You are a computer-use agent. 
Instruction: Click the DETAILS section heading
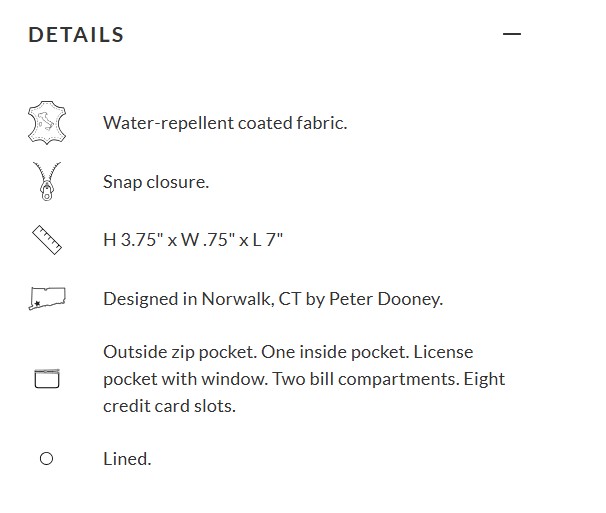click(76, 35)
